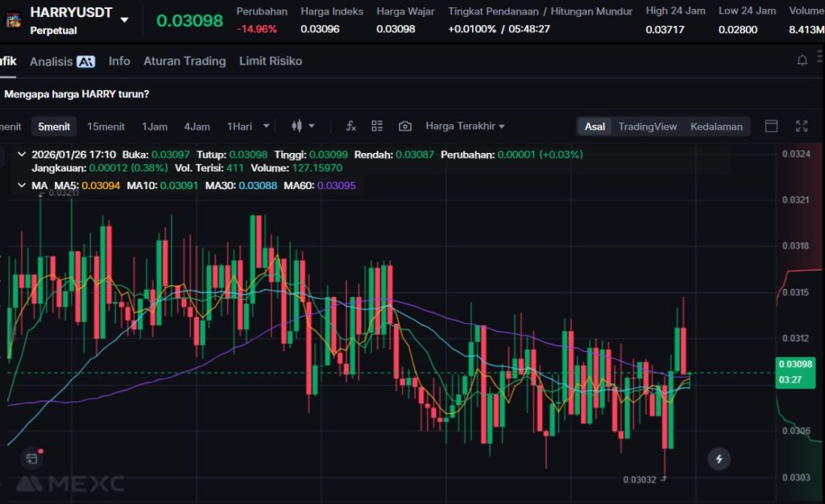Click the lightning quick-order button

point(719,459)
